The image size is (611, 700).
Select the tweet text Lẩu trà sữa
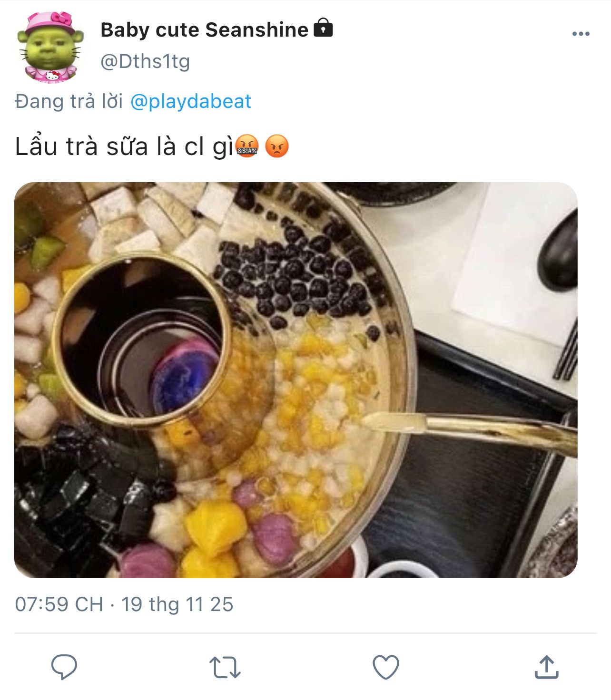coord(81,146)
